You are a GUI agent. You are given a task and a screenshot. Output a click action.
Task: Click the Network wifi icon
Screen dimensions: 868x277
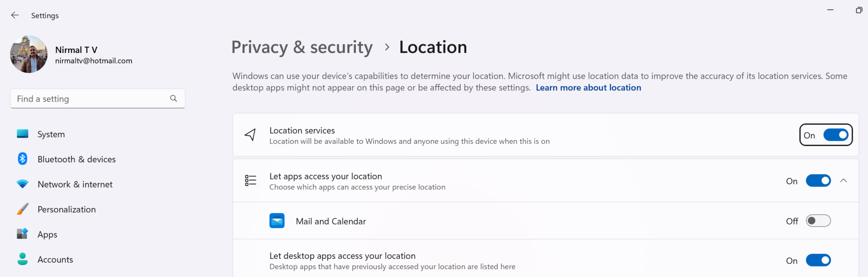pos(22,184)
